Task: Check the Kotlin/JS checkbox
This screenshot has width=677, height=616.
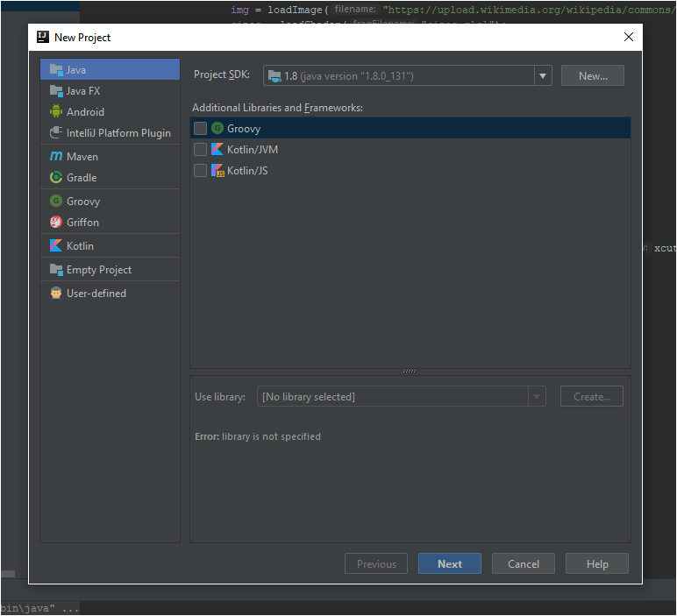Action: tap(200, 170)
